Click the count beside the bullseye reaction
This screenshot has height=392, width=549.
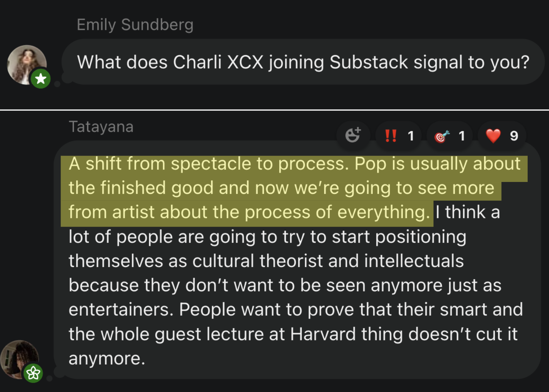462,136
